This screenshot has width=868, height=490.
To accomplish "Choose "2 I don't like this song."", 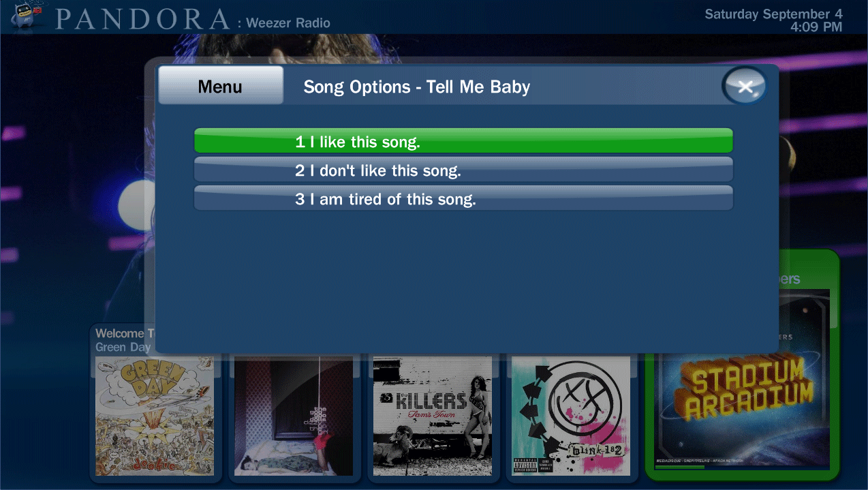I will point(463,170).
